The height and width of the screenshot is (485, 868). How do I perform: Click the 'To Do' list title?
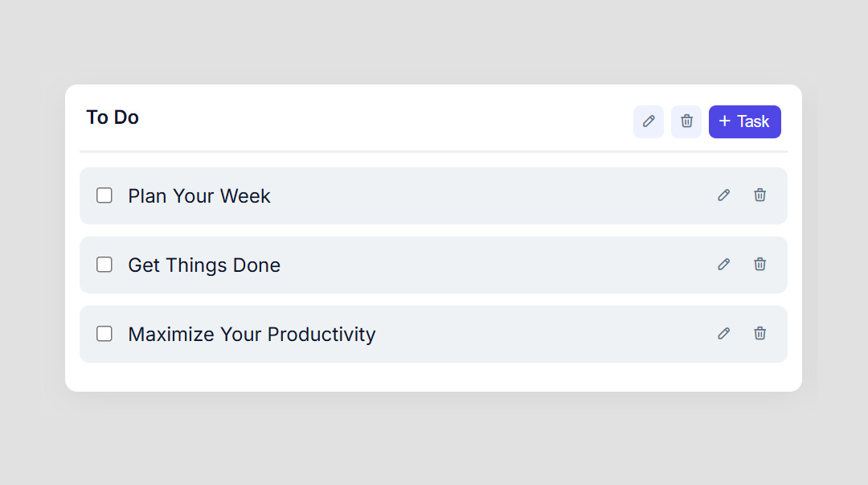[x=112, y=117]
